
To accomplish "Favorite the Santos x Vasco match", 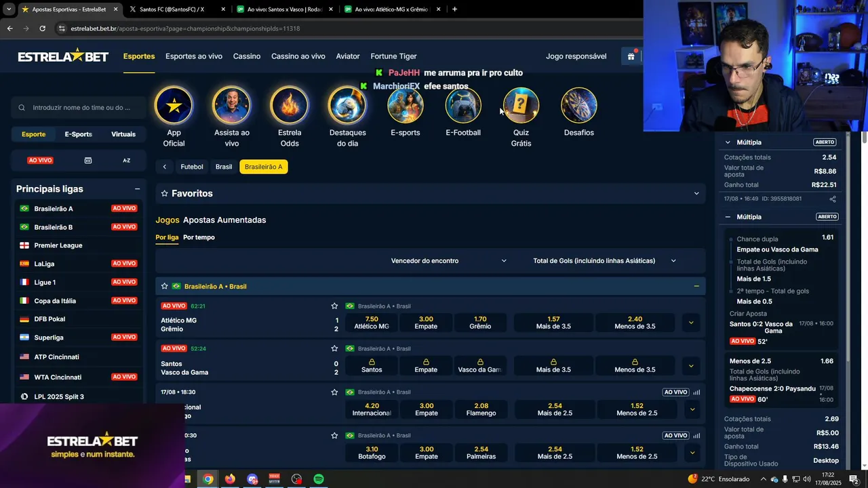I will point(334,348).
